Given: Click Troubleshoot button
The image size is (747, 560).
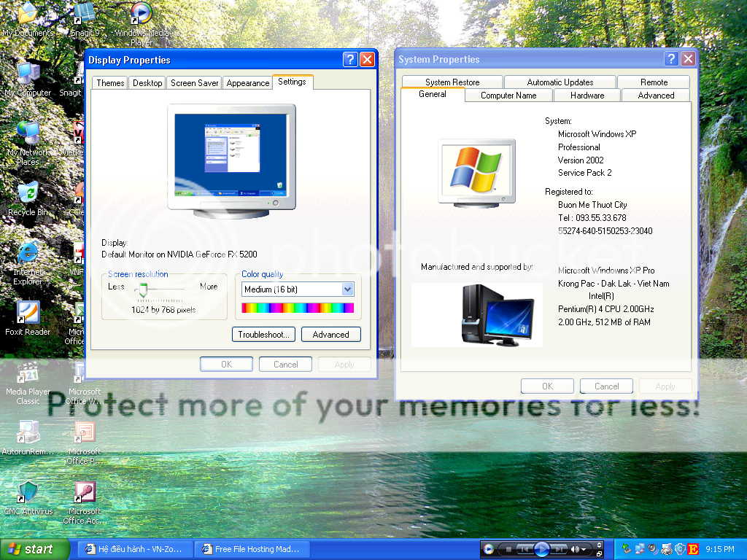Looking at the screenshot, I should click(264, 334).
